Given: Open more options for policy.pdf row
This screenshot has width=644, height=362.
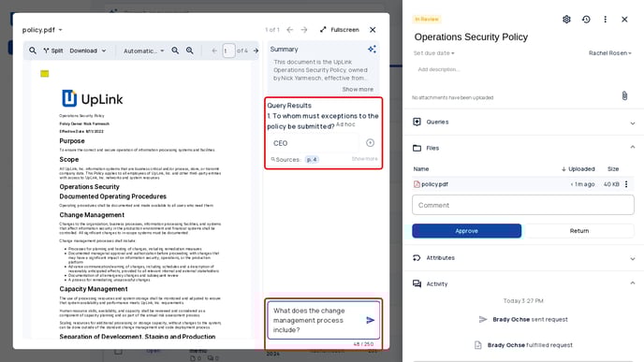Looking at the screenshot, I should pyautogui.click(x=626, y=184).
